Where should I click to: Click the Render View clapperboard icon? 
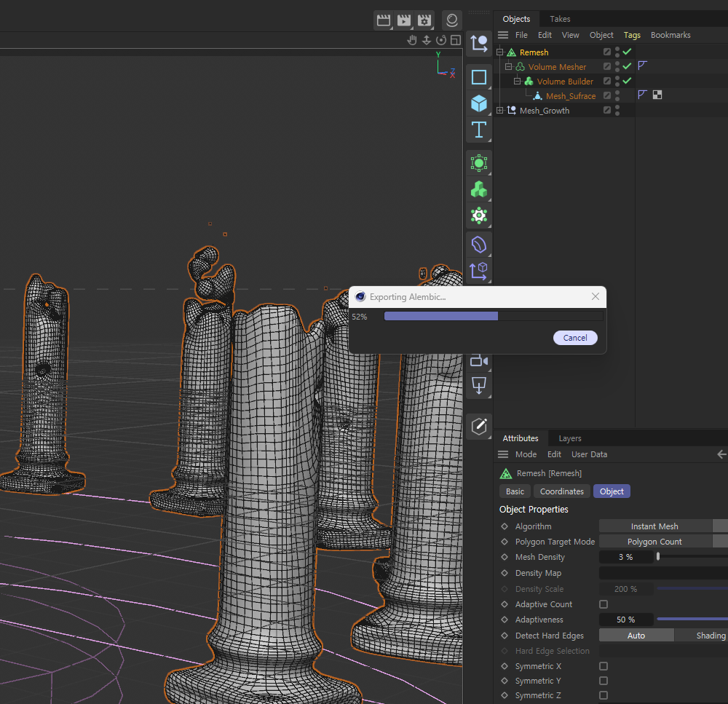click(x=384, y=20)
